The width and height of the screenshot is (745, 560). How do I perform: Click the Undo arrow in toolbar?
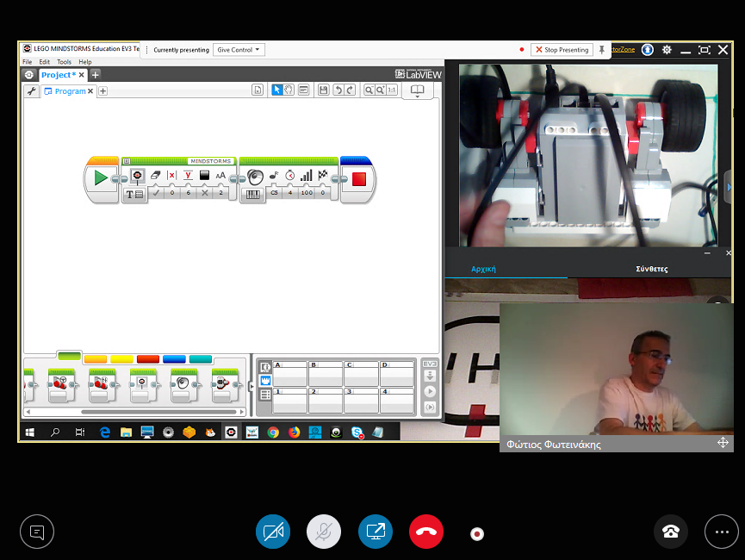pos(338,90)
